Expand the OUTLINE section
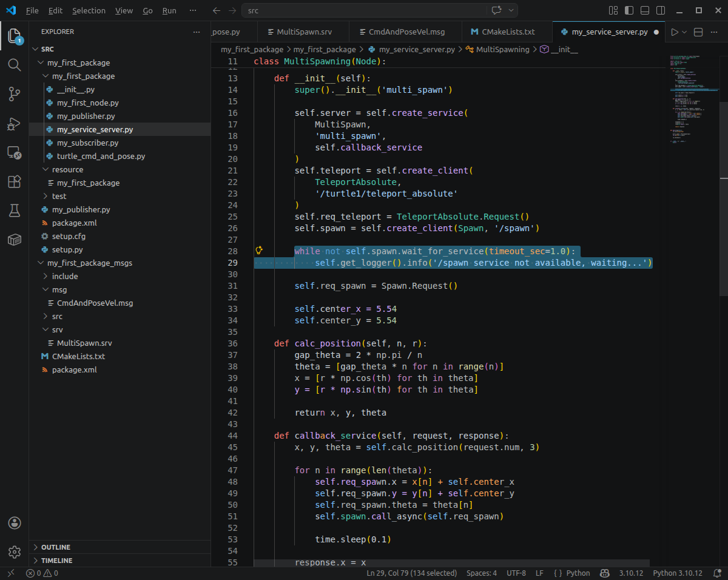The width and height of the screenshot is (728, 580). 120,547
